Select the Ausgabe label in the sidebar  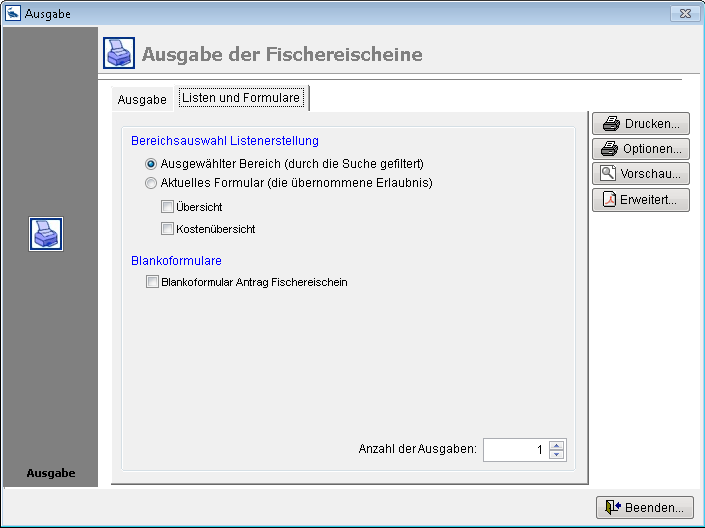tap(50, 473)
